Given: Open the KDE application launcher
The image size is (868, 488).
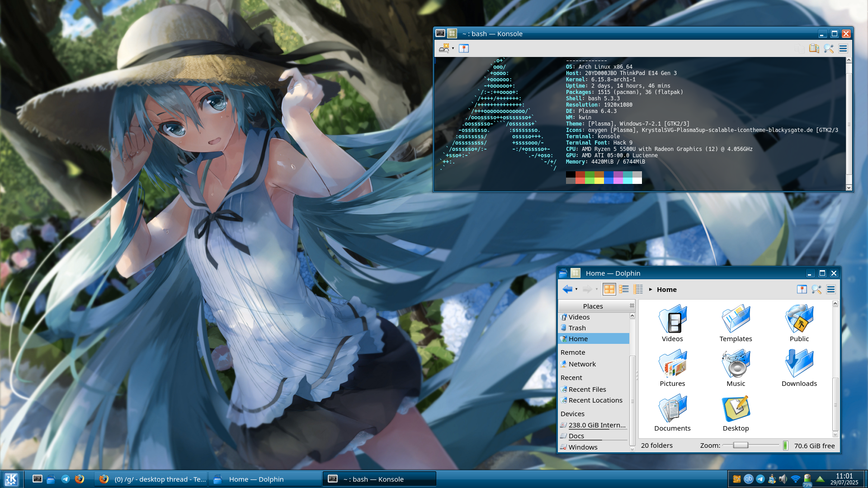Looking at the screenshot, I should 11,479.
